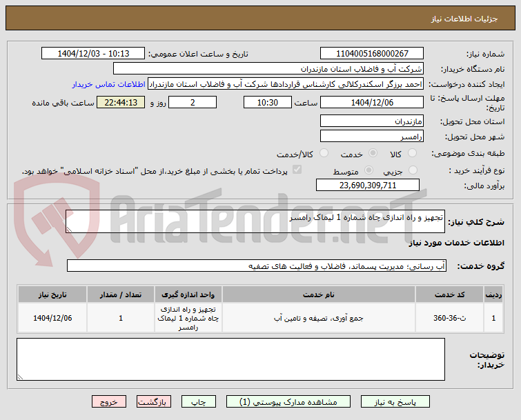The height and width of the screenshot is (420, 521).
Task: Click the deadline hour field 10:30
Action: [x=268, y=103]
